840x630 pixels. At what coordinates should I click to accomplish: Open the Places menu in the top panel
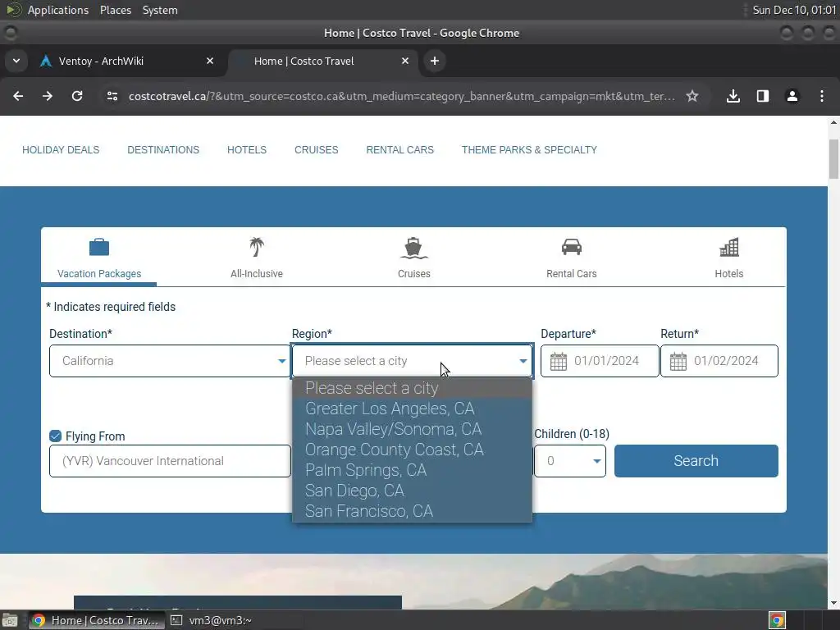116,10
